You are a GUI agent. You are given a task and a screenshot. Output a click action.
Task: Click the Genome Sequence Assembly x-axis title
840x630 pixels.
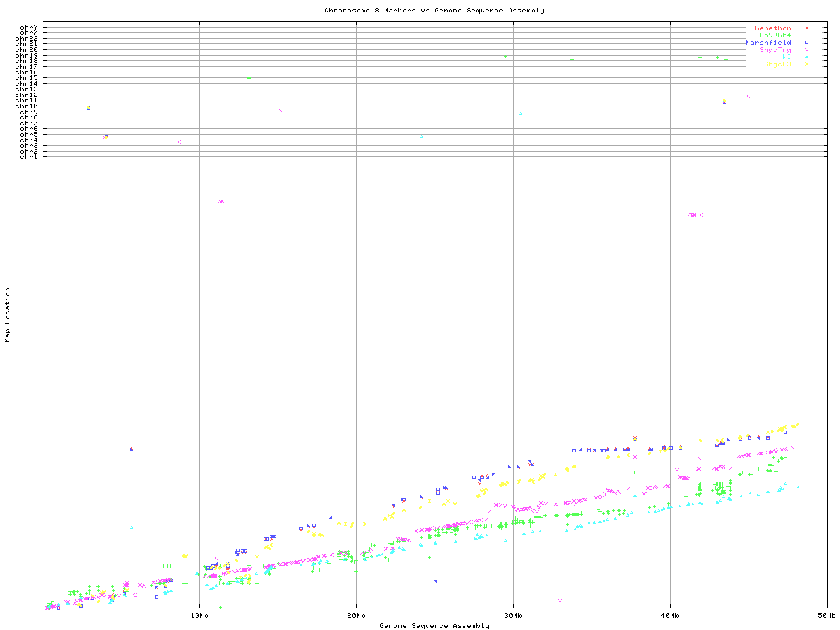point(434,626)
